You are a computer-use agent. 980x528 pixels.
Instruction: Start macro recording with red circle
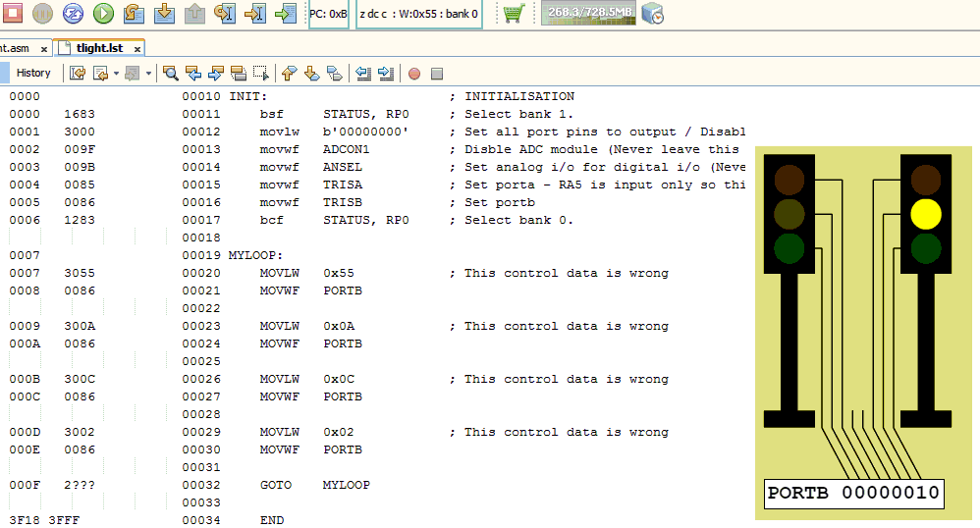[414, 74]
